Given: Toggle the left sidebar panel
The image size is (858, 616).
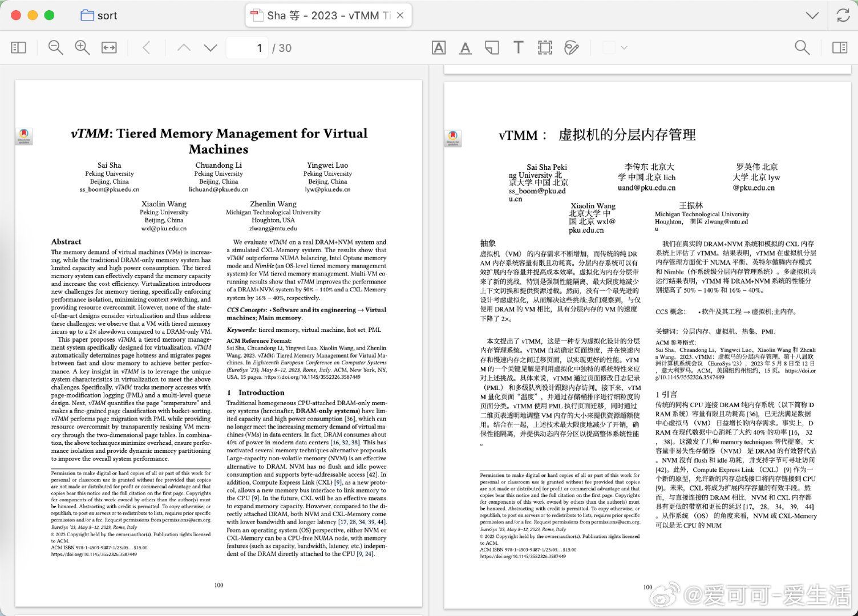Looking at the screenshot, I should pyautogui.click(x=18, y=48).
